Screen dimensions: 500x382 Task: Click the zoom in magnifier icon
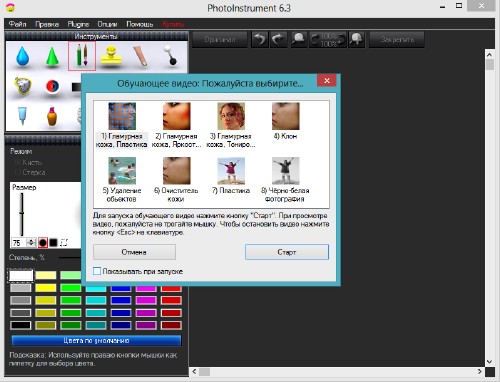click(356, 40)
